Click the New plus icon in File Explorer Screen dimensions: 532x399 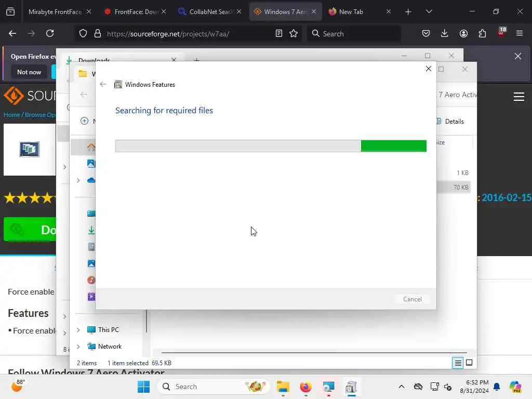tap(85, 121)
